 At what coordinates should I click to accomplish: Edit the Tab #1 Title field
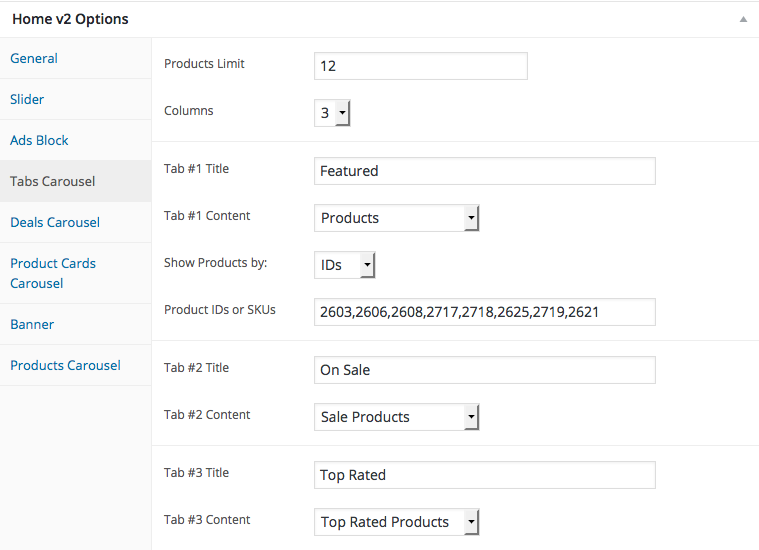coord(485,171)
